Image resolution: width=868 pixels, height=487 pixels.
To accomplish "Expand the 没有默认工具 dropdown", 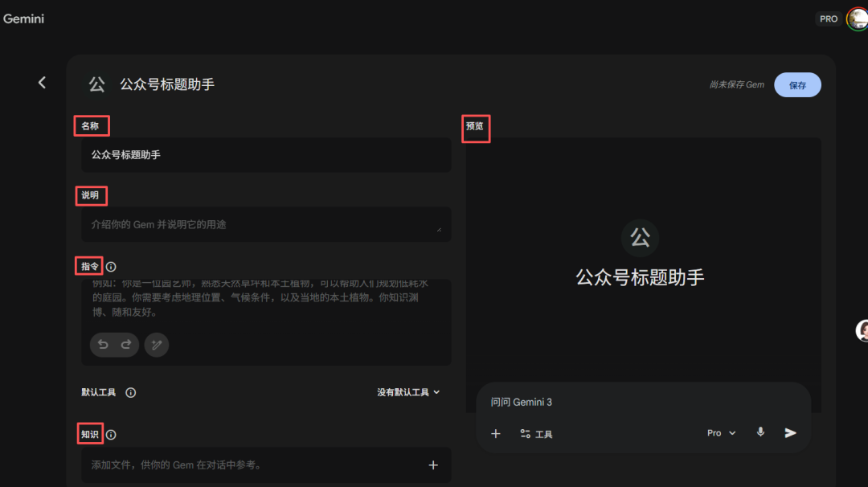I will [409, 392].
